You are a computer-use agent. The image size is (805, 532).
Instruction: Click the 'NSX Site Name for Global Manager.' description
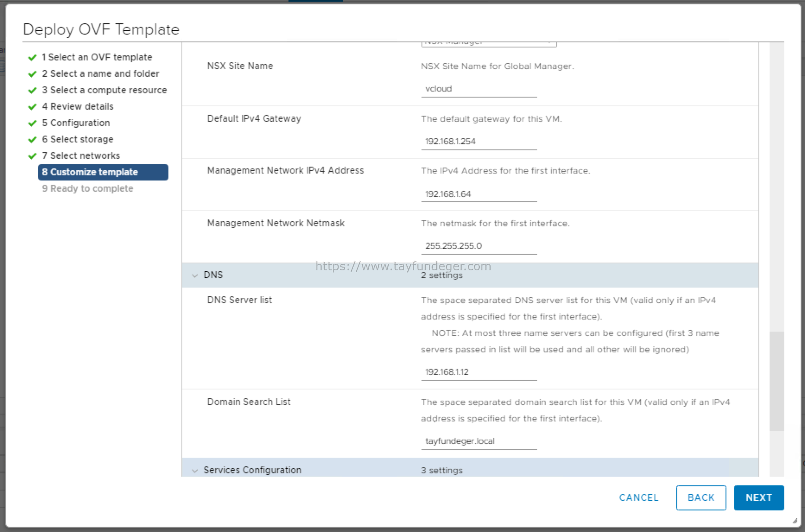(x=498, y=66)
